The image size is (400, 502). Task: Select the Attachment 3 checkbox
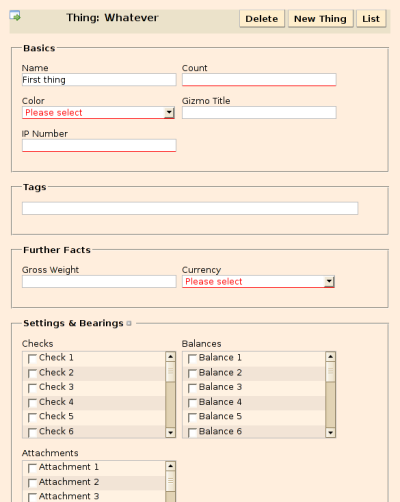pos(32,497)
